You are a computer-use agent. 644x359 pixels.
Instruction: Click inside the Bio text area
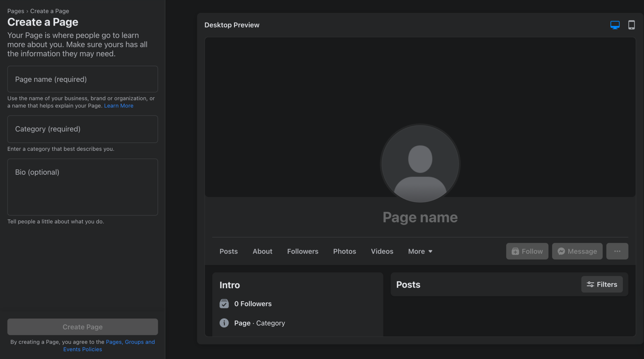pyautogui.click(x=82, y=187)
